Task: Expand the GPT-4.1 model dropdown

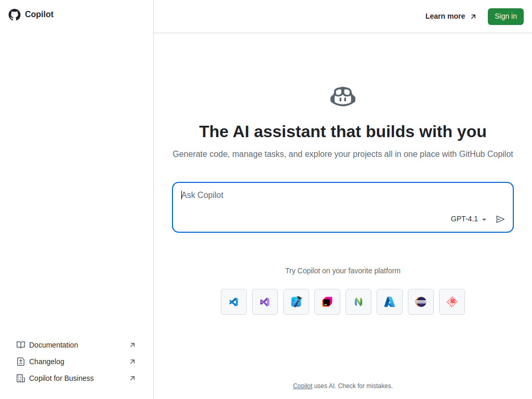Action: [x=469, y=219]
